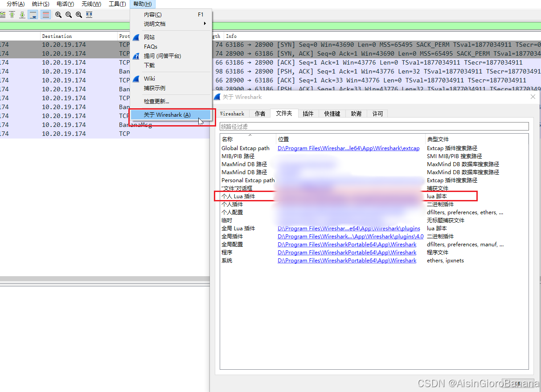Click "ethers, ipxnets" cell

click(445, 261)
